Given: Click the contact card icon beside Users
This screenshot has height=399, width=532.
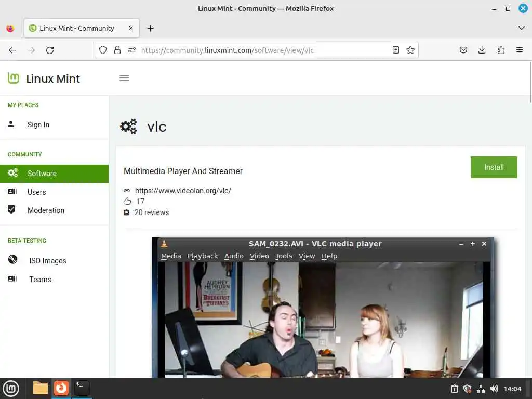Looking at the screenshot, I should tap(12, 191).
